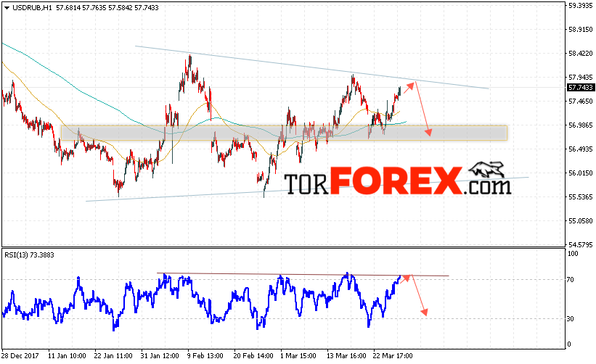596x364 pixels.
Task: Select the upper descending resistance trendline
Action: (x=311, y=67)
